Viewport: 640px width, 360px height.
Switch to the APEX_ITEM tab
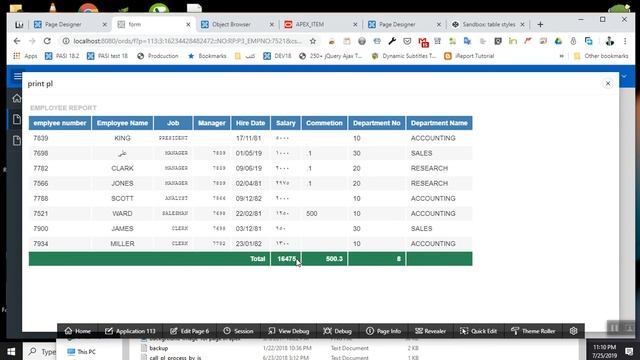click(x=321, y=24)
